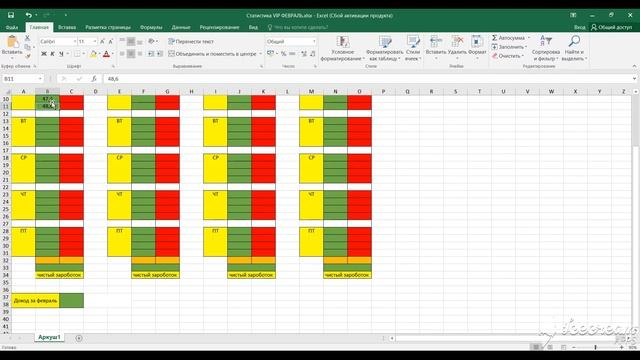Open Условное форматирование (Conditional Formatting)
640x360 pixels.
click(x=342, y=48)
